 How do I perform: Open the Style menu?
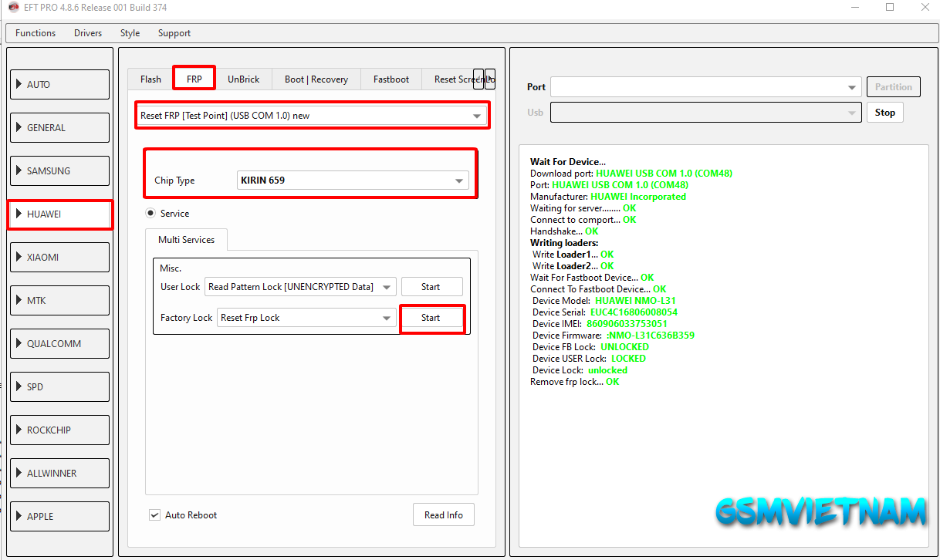(130, 33)
